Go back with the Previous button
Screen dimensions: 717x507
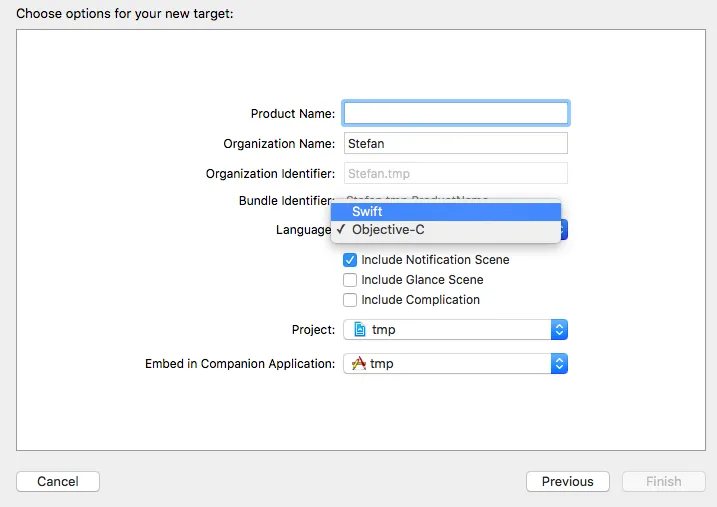click(x=567, y=481)
